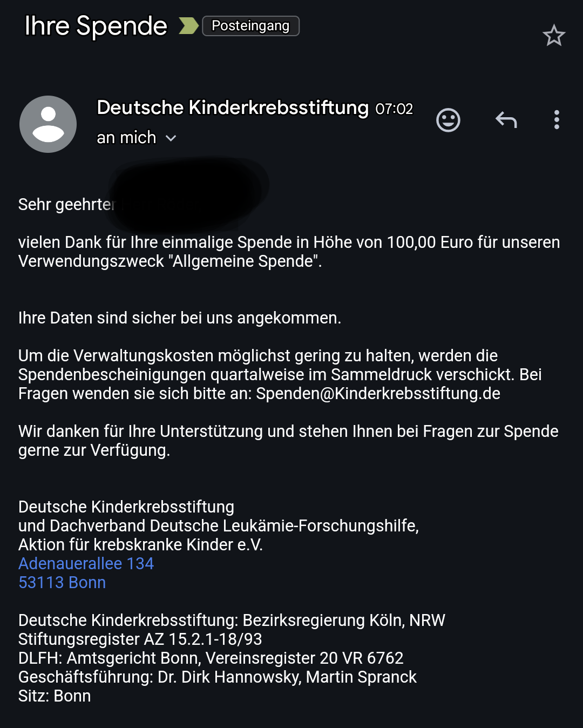Tap the sender name Deutsche Kinderkrebsstiftung

click(x=233, y=107)
